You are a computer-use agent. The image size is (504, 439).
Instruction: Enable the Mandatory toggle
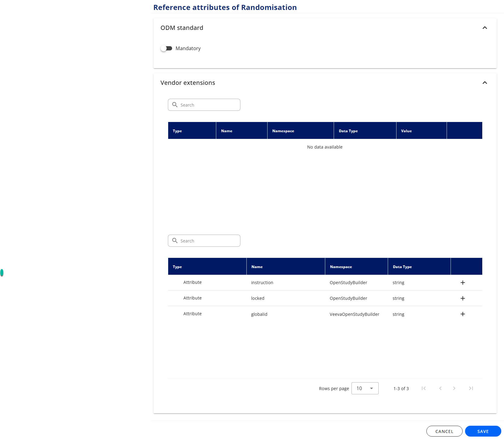pos(167,48)
